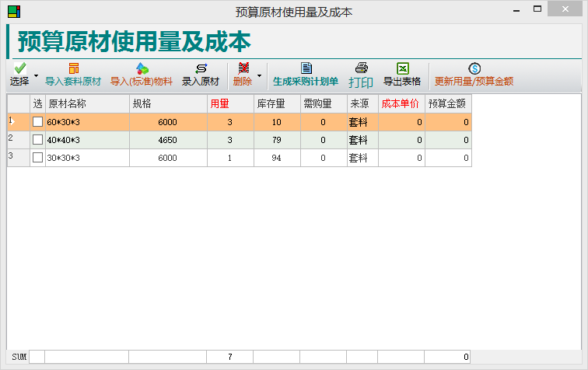Click the 成本单价 cell in first row

401,122
